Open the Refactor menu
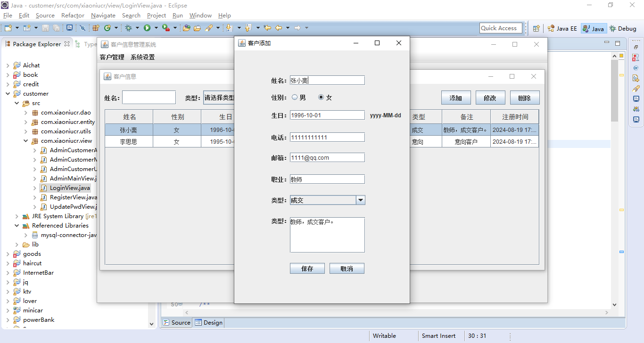 (x=73, y=16)
